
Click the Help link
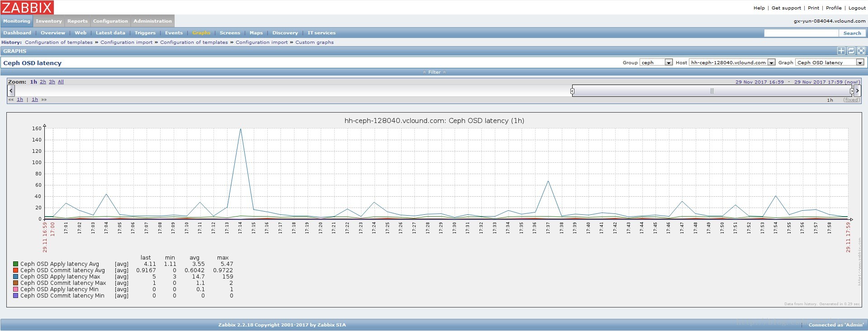[x=759, y=8]
